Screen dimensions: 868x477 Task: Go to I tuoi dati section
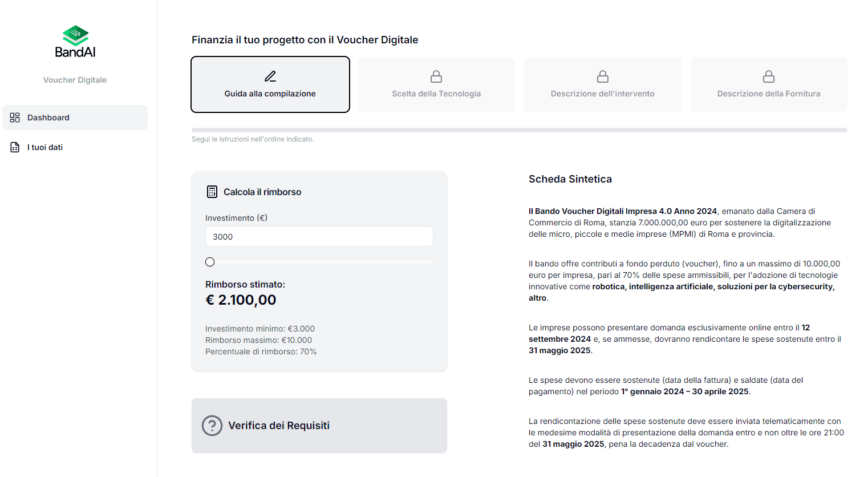click(x=45, y=147)
